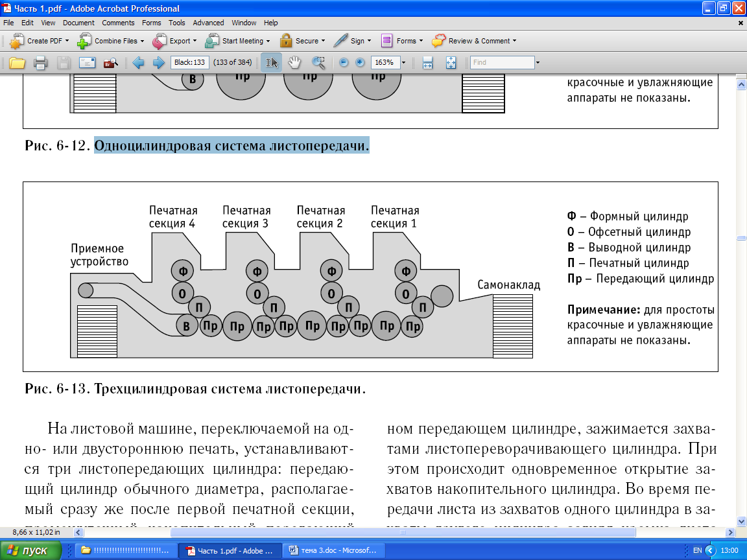
Task: Click the Forms toolbar icon
Action: pyautogui.click(x=386, y=41)
